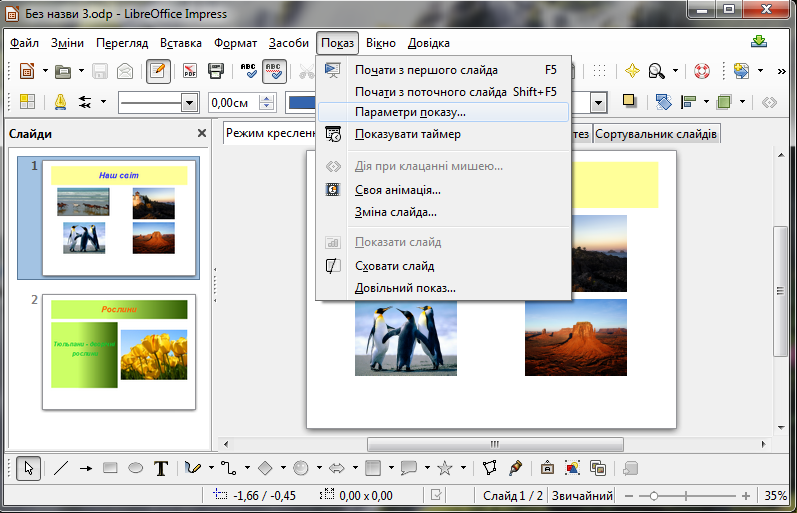Open the Формат menu
This screenshot has height=513, width=797.
point(235,43)
